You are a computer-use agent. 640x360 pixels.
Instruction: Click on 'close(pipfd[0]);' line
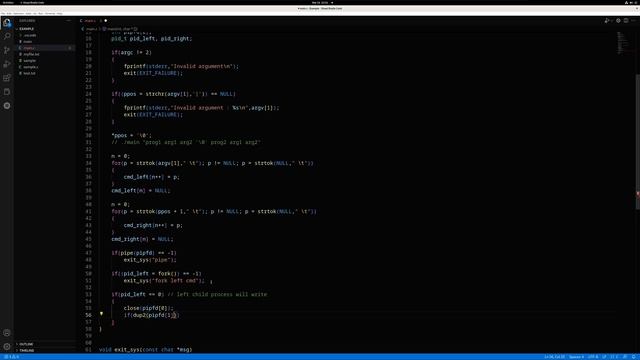(x=148, y=308)
